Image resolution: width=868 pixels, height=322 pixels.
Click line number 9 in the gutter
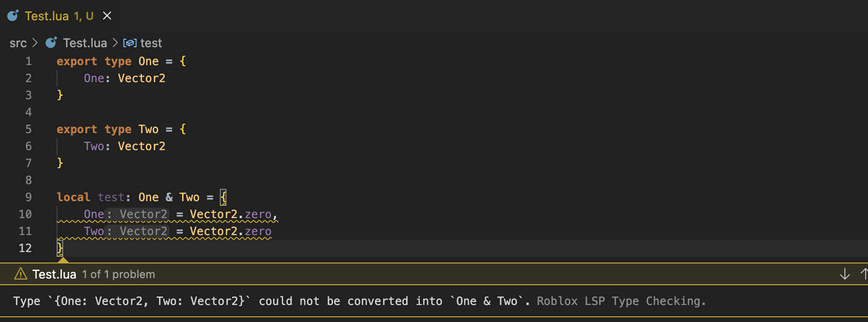pyautogui.click(x=28, y=197)
